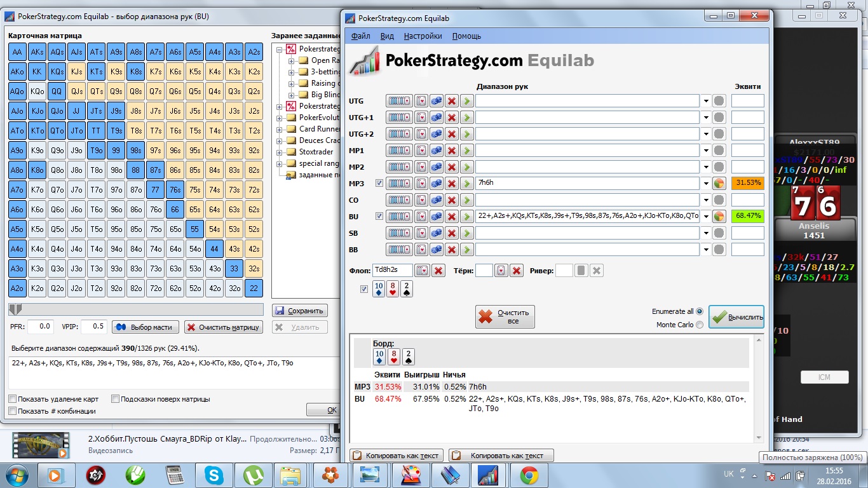The image size is (868, 488).
Task: Select the Deuces Cracked tree item
Action: 319,140
